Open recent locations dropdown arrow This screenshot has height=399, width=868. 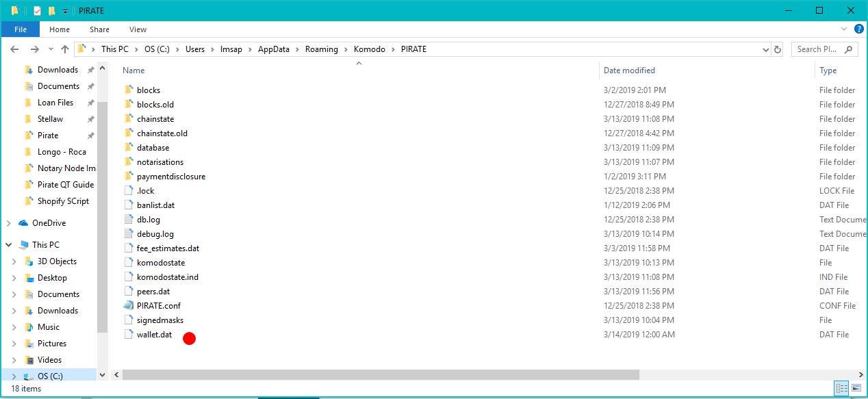(x=51, y=49)
